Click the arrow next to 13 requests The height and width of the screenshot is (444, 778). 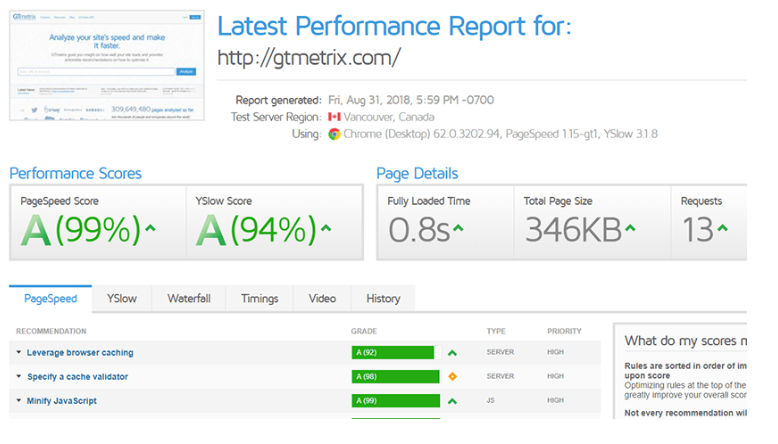722,228
